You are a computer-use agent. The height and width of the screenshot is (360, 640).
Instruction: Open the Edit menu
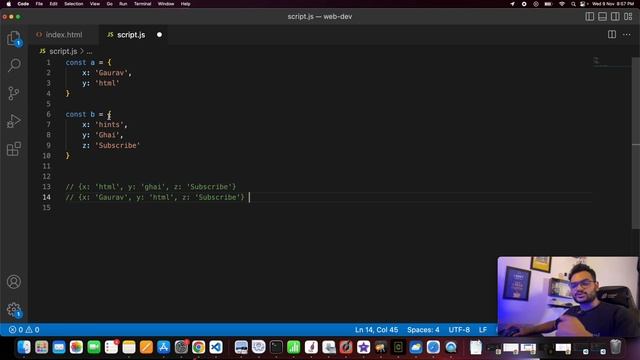(53, 4)
